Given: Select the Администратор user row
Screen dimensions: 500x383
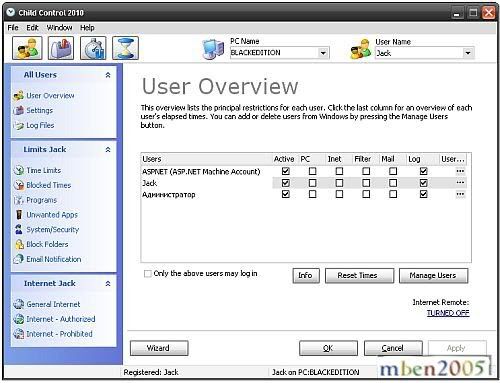Looking at the screenshot, I should [303, 194].
